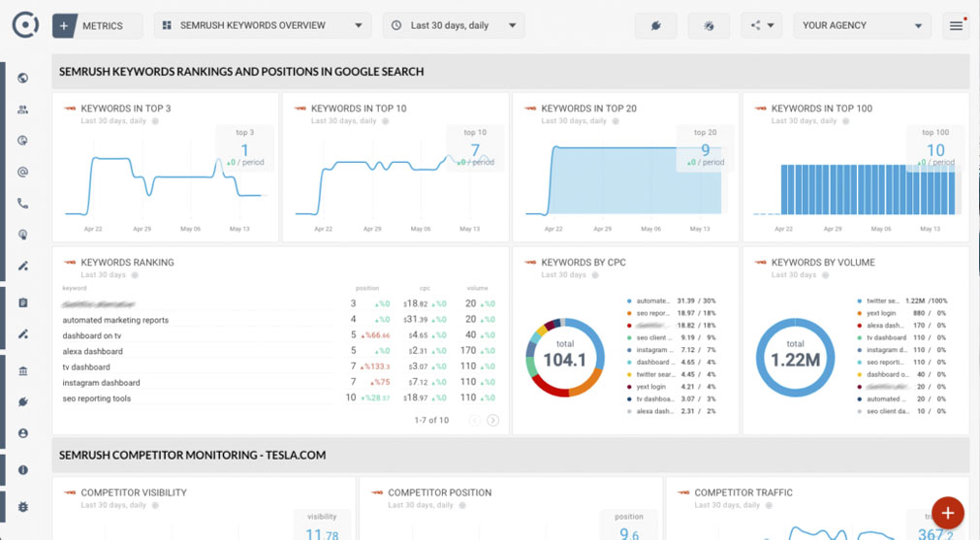
Task: Click blue swatch for 'twitter se...' volume legend
Action: (860, 301)
